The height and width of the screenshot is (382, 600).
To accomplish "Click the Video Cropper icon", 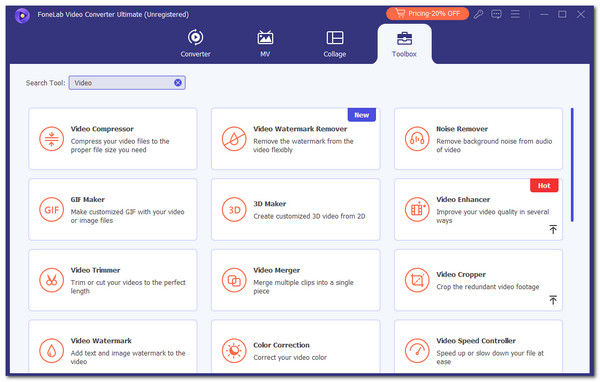I will pos(417,280).
